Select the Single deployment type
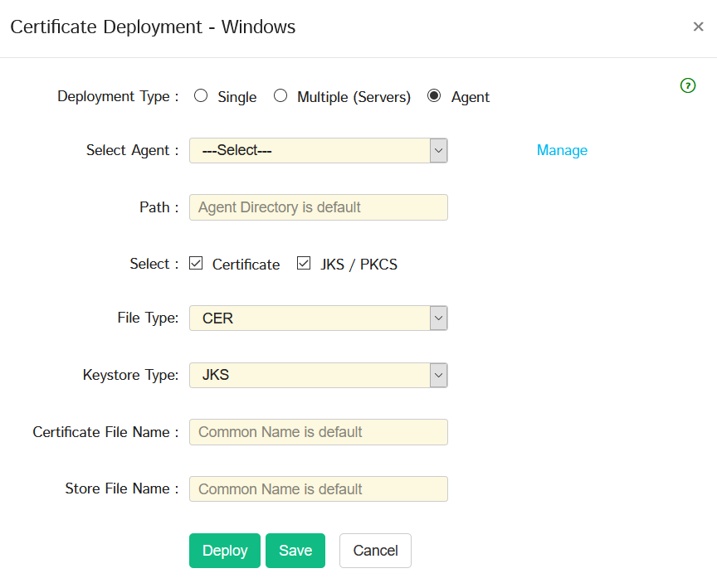The height and width of the screenshot is (588, 717). 201,96
